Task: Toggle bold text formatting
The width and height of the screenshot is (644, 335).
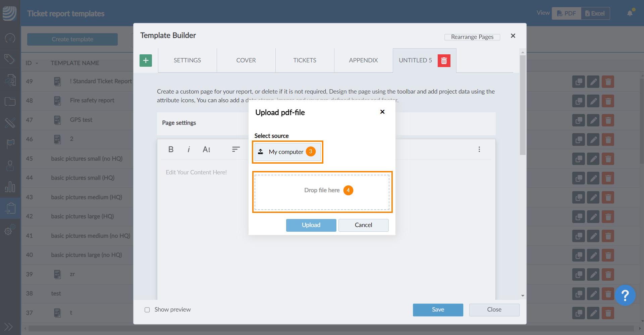Action: click(x=171, y=150)
